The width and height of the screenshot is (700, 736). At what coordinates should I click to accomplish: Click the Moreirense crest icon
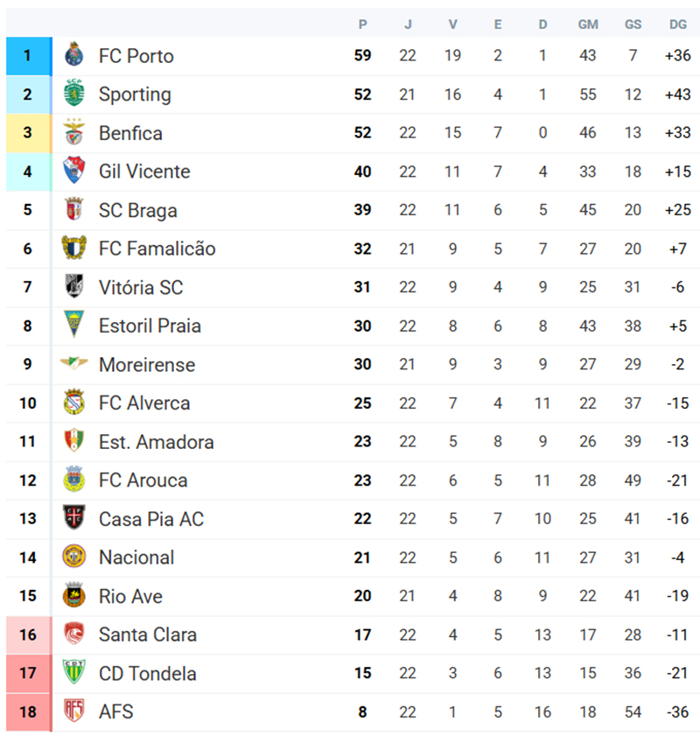pos(74,364)
